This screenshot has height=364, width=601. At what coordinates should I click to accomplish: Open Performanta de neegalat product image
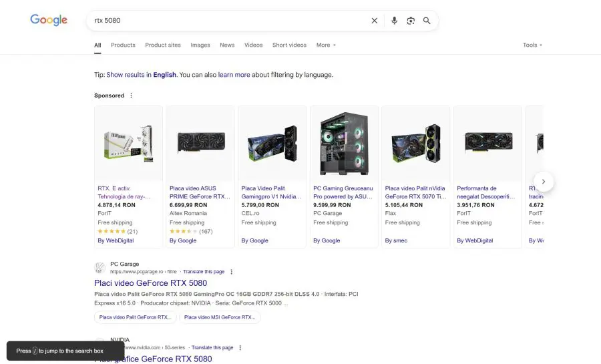[487, 144]
